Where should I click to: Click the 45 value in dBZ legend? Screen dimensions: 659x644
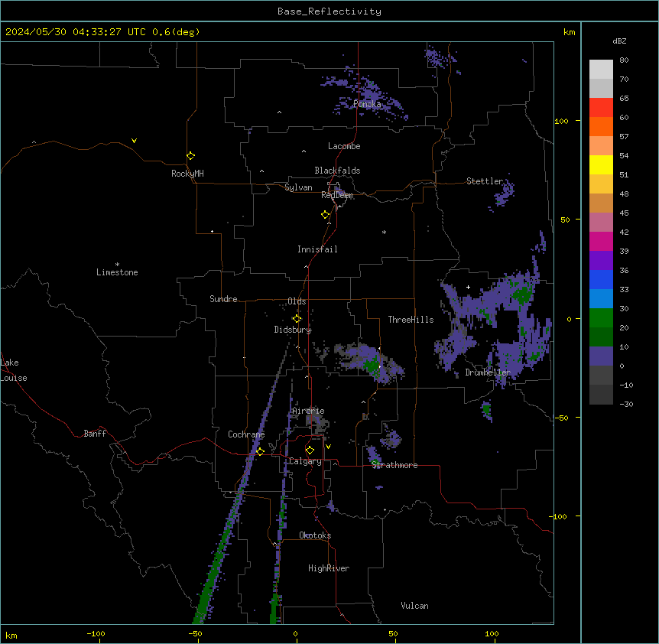(x=624, y=213)
